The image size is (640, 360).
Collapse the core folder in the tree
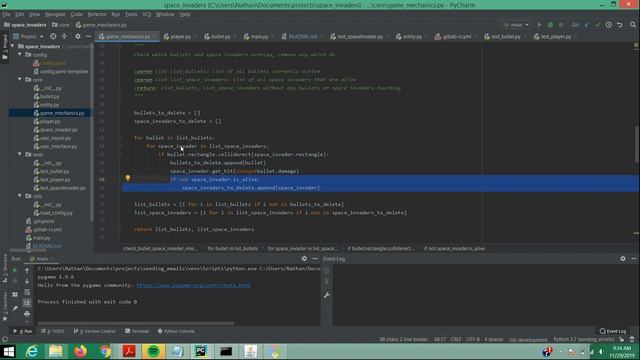pos(20,79)
